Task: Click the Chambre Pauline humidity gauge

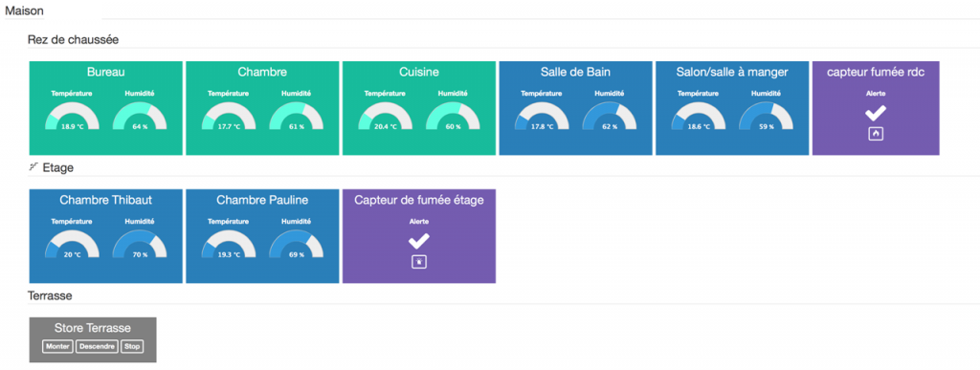Action: tap(297, 244)
